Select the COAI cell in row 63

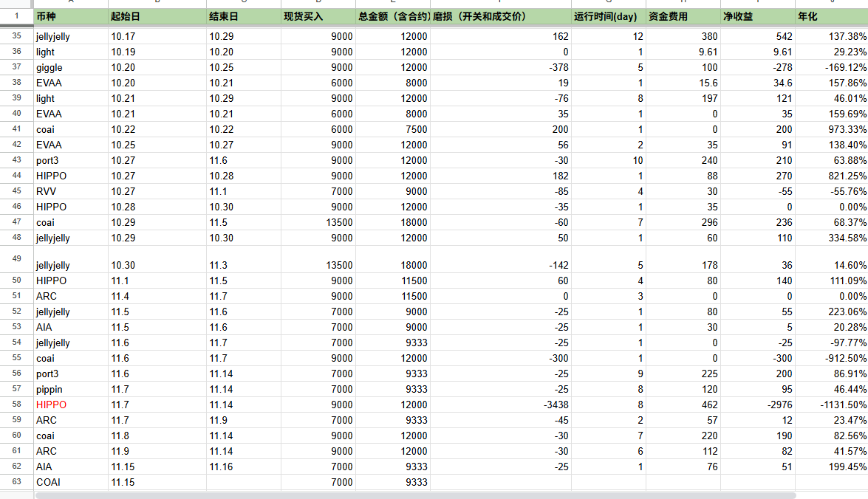point(71,482)
